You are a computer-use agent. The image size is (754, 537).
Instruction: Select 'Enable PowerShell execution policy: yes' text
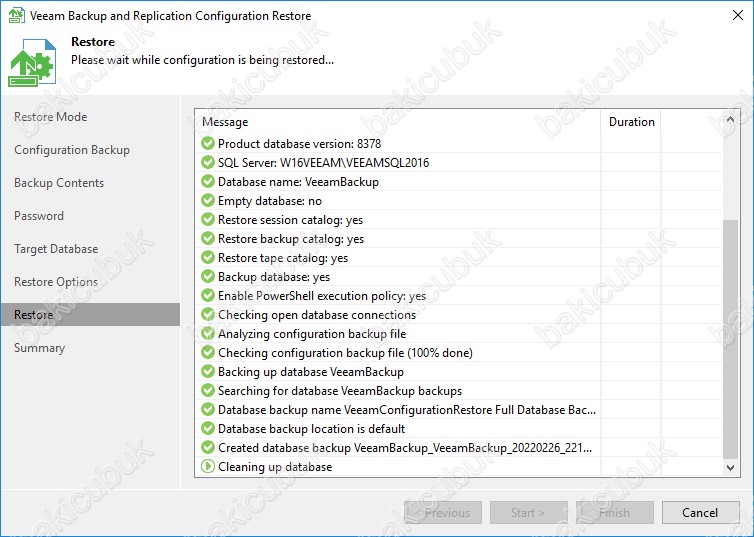coord(322,296)
